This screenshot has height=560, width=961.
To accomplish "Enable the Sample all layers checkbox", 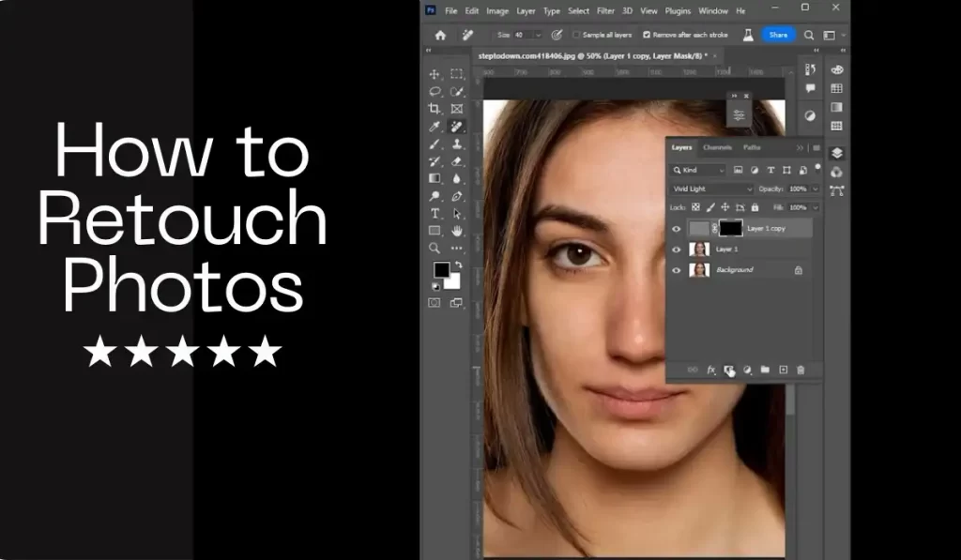I will (x=576, y=34).
